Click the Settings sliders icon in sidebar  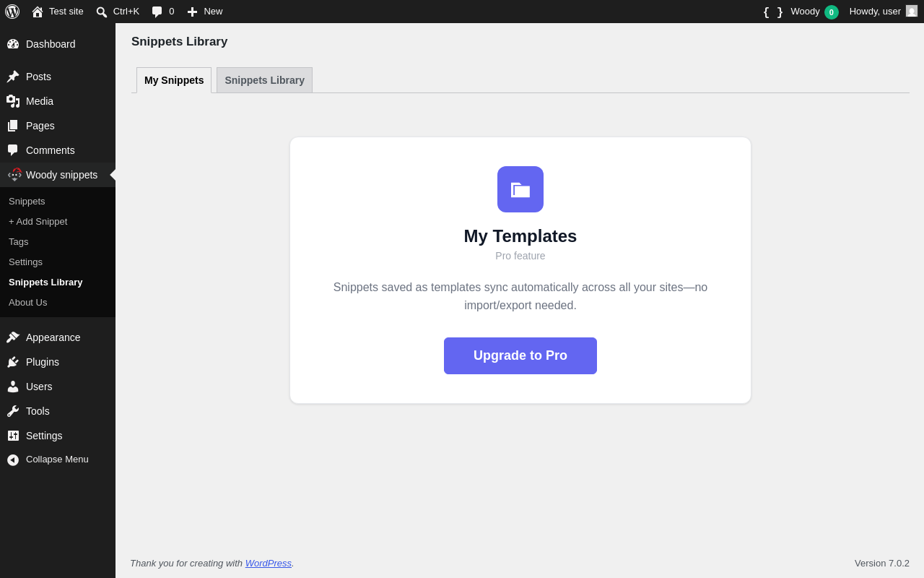[13, 436]
